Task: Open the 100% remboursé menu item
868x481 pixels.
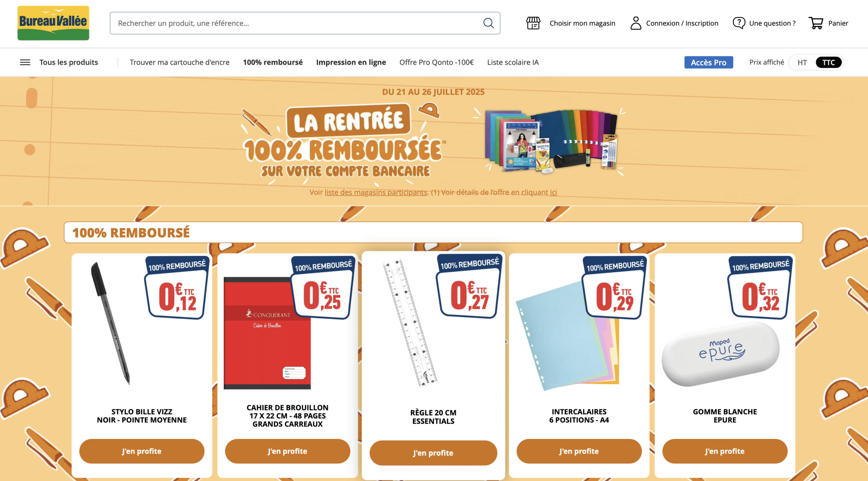Action: [273, 62]
